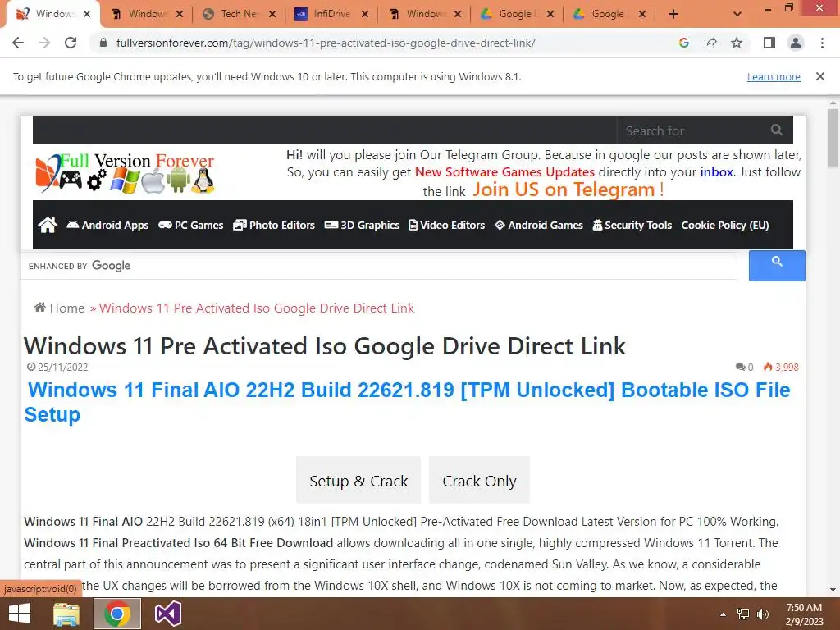The width and height of the screenshot is (840, 630).
Task: Click the site home icon in navbar
Action: tap(47, 225)
